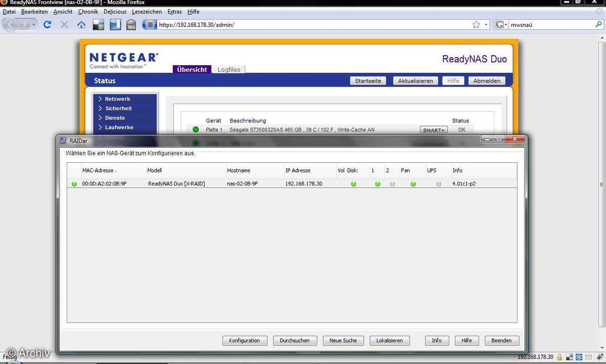Open the Extras menu

175,12
